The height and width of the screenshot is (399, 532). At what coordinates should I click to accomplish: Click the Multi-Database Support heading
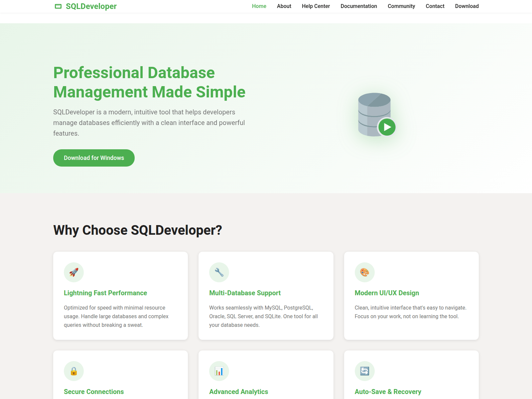[245, 293]
